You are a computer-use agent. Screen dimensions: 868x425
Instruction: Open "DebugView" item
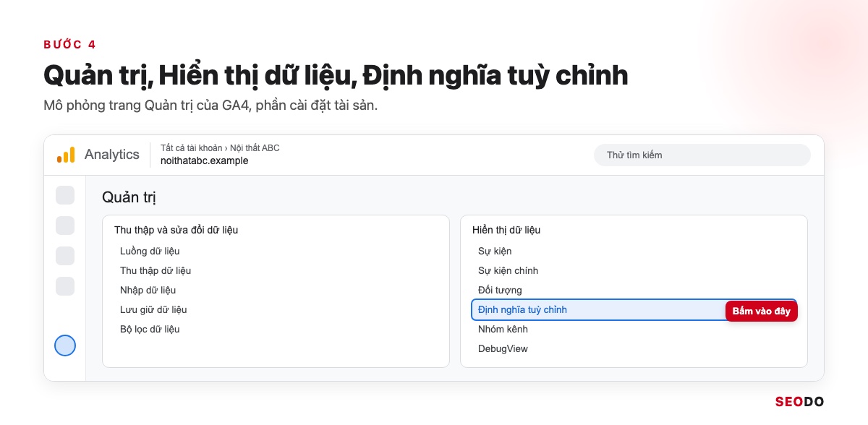503,348
